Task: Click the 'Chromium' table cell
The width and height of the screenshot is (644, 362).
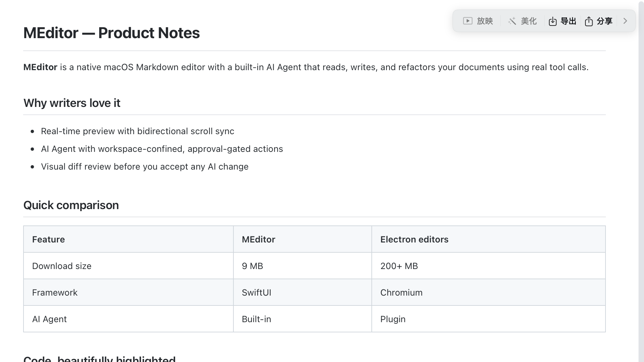Action: [x=489, y=293]
